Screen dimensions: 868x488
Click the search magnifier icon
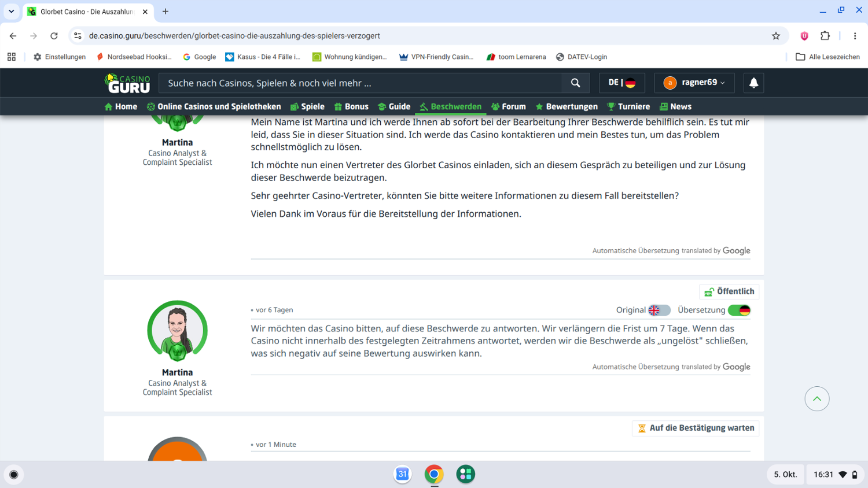pyautogui.click(x=575, y=83)
